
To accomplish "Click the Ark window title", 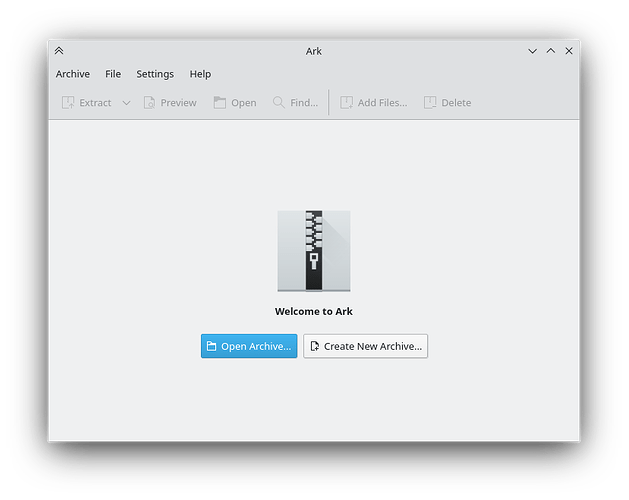I will click(314, 51).
